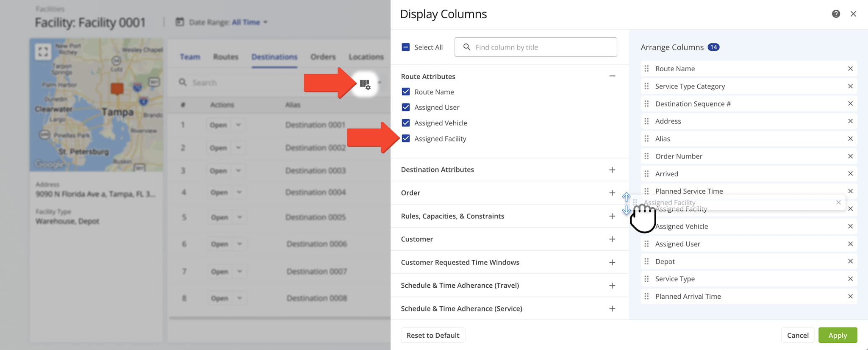This screenshot has height=350, width=868.
Task: Uncheck the Assigned Facility checkbox
Action: [406, 139]
